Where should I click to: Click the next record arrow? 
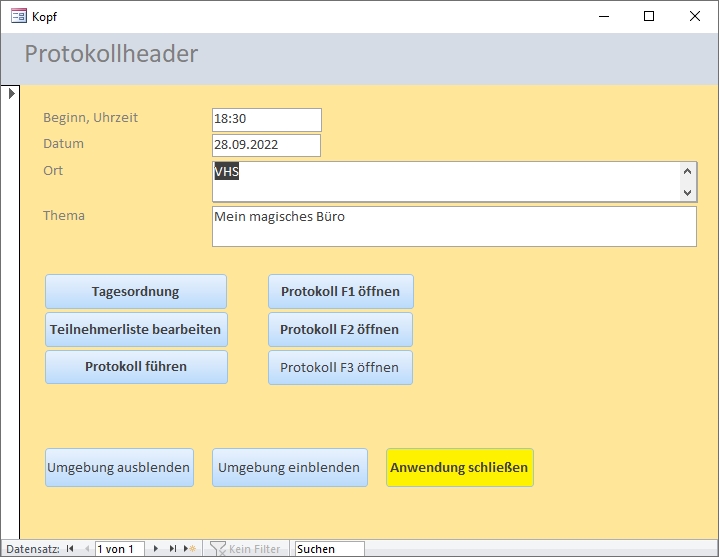coord(156,549)
